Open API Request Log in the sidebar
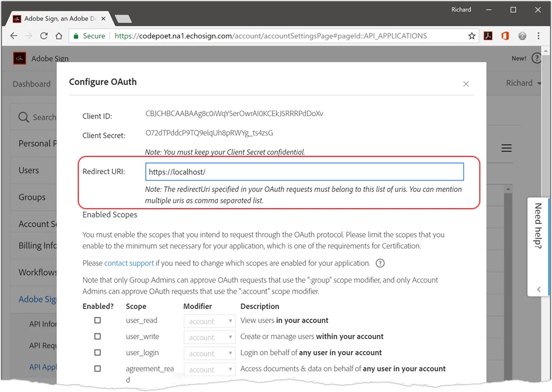The image size is (552, 392). [x=43, y=346]
